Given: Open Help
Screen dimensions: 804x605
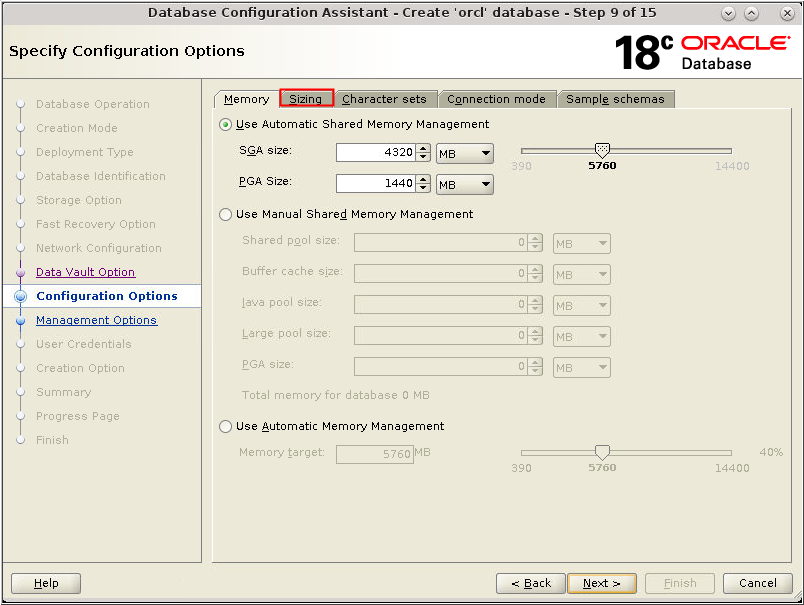Looking at the screenshot, I should click(x=46, y=583).
